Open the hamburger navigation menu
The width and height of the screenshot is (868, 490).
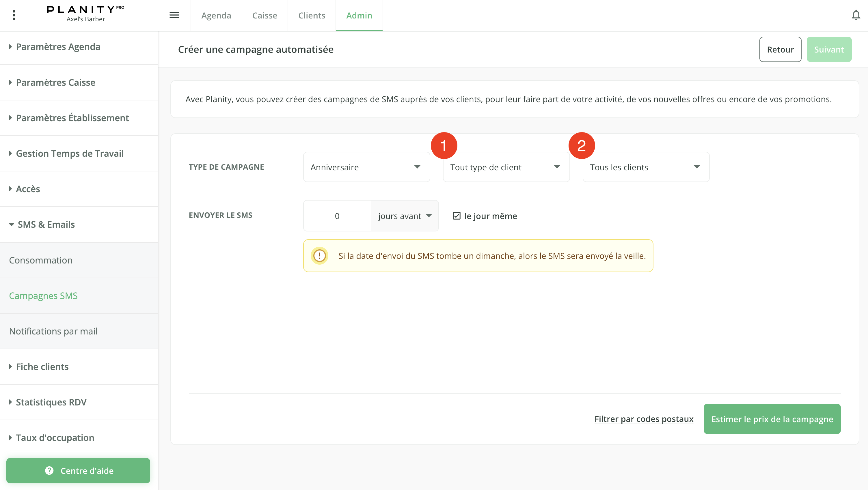(174, 15)
